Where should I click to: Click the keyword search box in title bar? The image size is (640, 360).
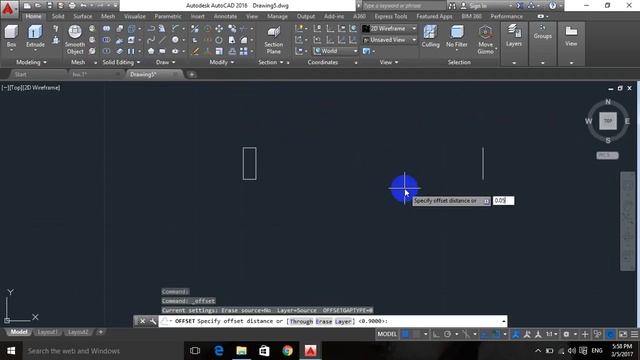pyautogui.click(x=403, y=6)
